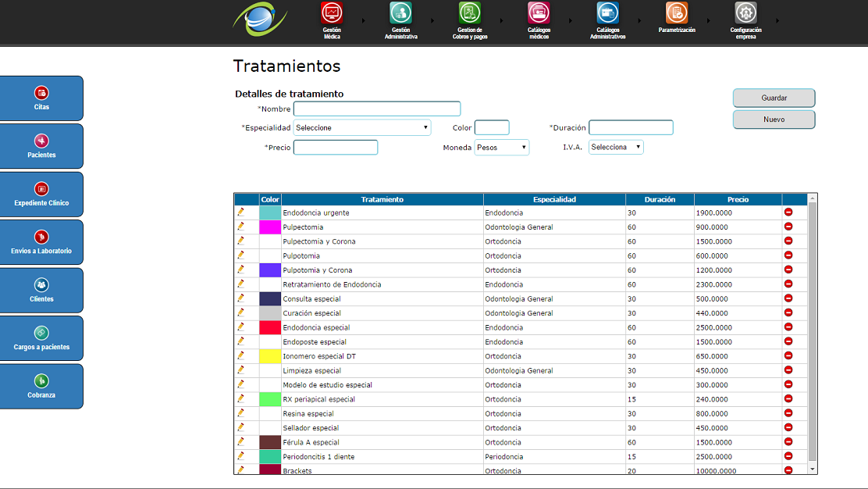Edit the Férula A especial row

tap(241, 441)
